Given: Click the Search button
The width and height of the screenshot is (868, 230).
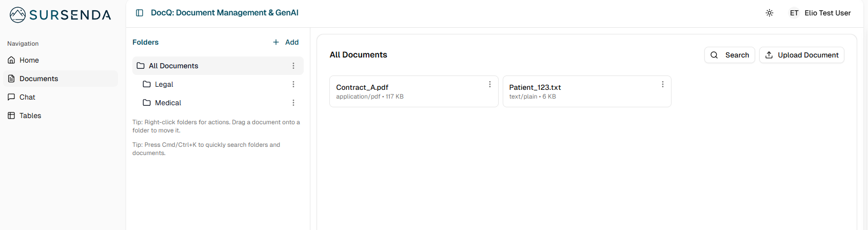Looking at the screenshot, I should point(729,55).
